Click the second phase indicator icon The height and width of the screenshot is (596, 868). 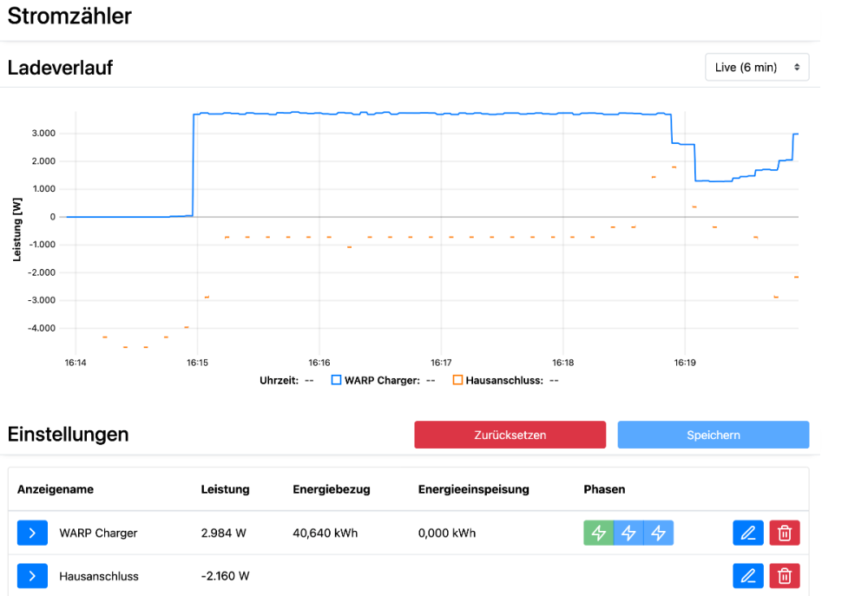[628, 533]
